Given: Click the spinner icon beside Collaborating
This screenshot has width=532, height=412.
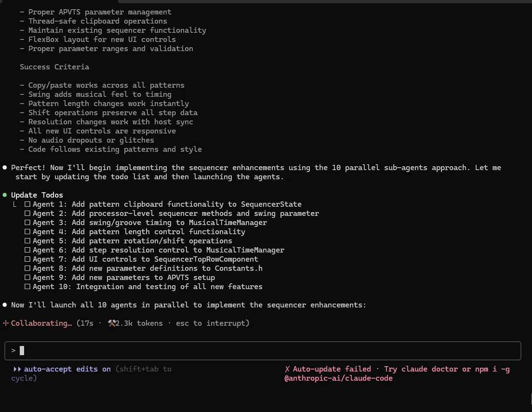Looking at the screenshot, I should tap(5, 323).
